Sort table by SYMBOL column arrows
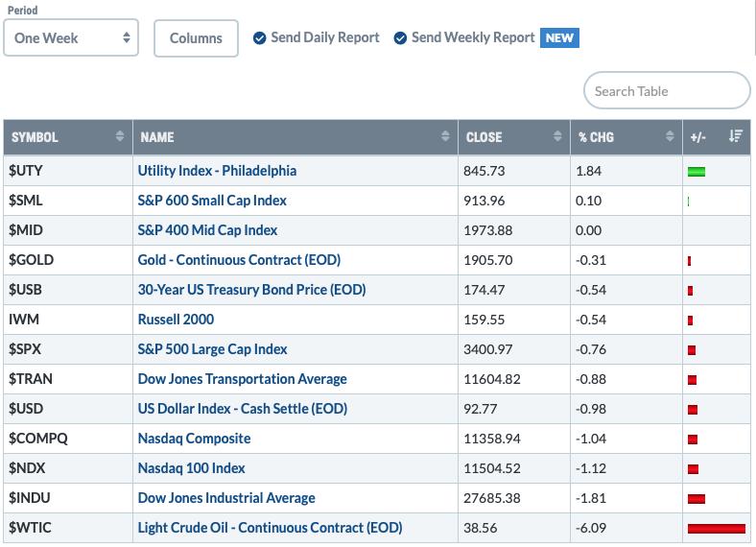 [120, 136]
